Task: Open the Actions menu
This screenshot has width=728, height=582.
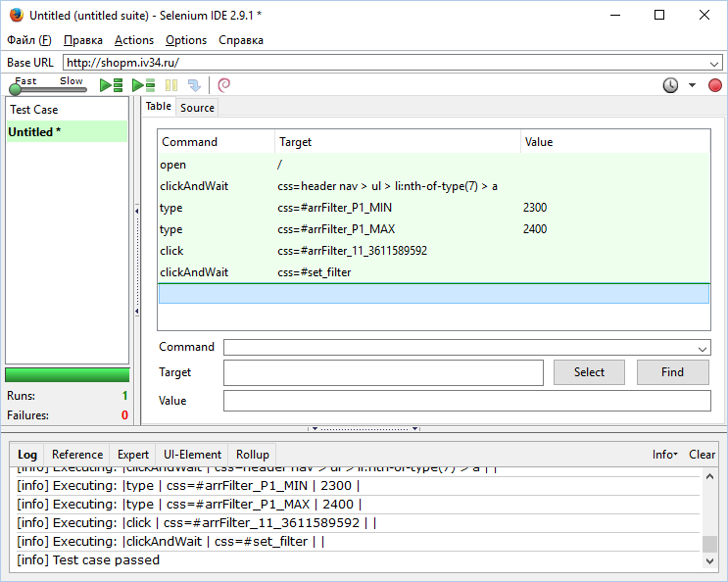Action: point(134,40)
